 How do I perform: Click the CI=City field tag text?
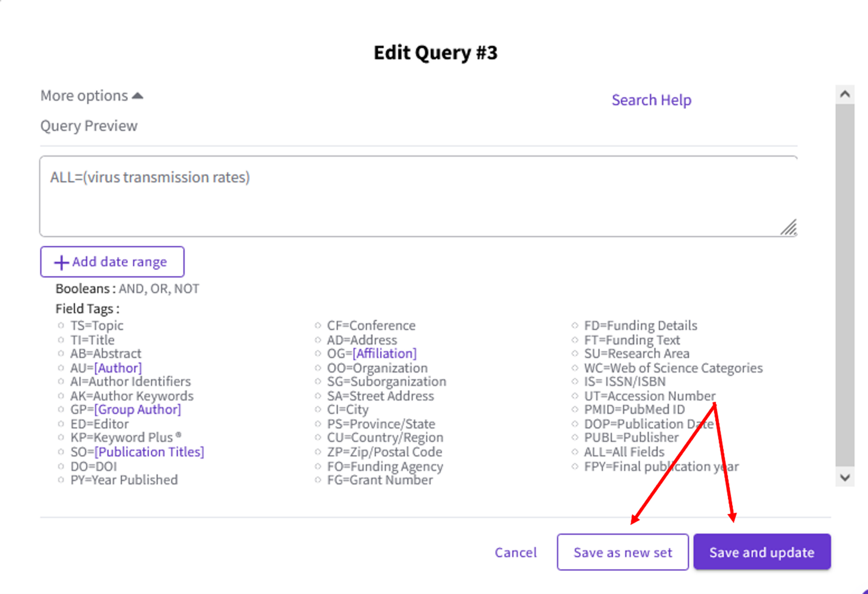point(348,410)
